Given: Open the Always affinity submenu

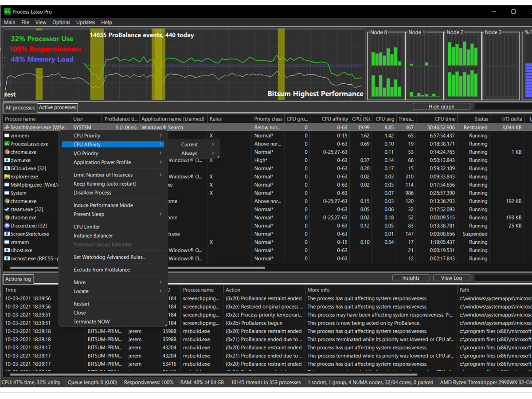Looking at the screenshot, I should click(x=193, y=153).
